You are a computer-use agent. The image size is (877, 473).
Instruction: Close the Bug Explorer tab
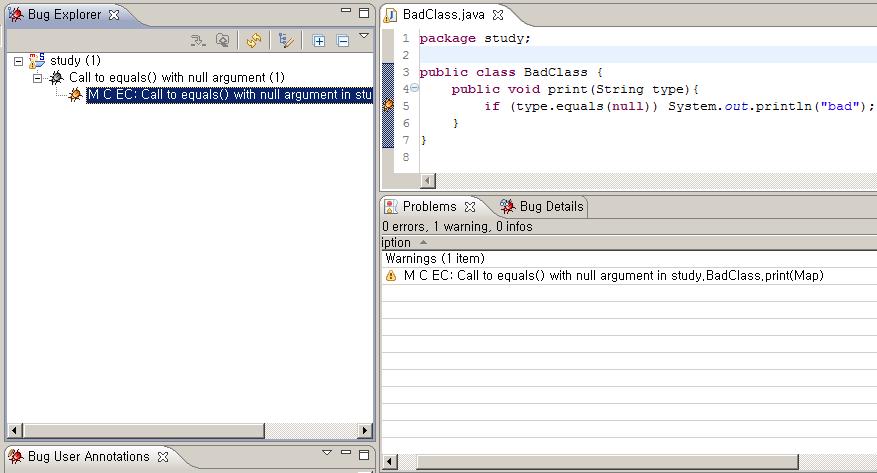(114, 15)
